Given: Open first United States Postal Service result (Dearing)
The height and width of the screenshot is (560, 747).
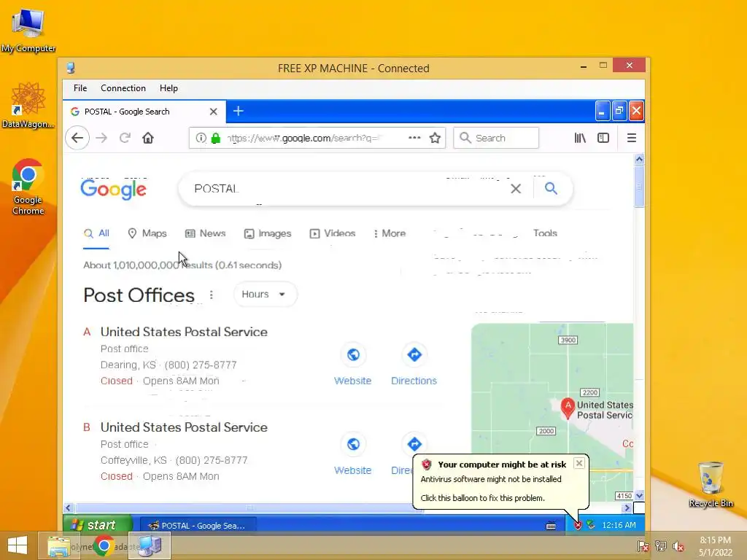Looking at the screenshot, I should 184,332.
